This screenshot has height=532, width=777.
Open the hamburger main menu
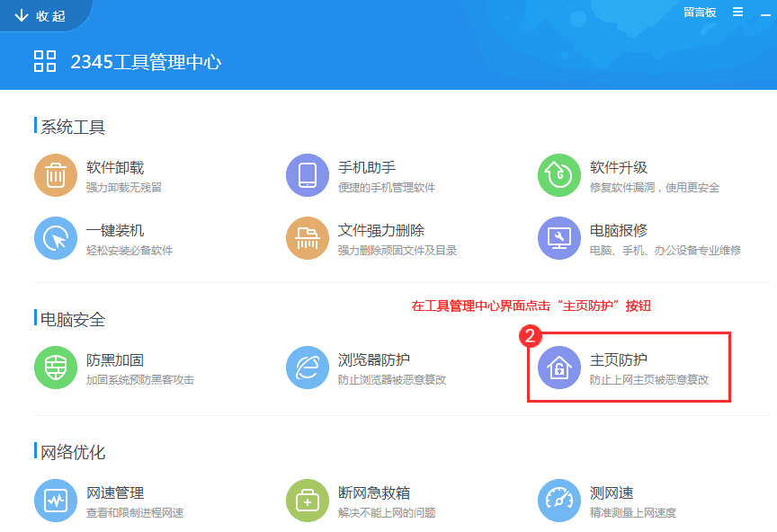[x=737, y=12]
